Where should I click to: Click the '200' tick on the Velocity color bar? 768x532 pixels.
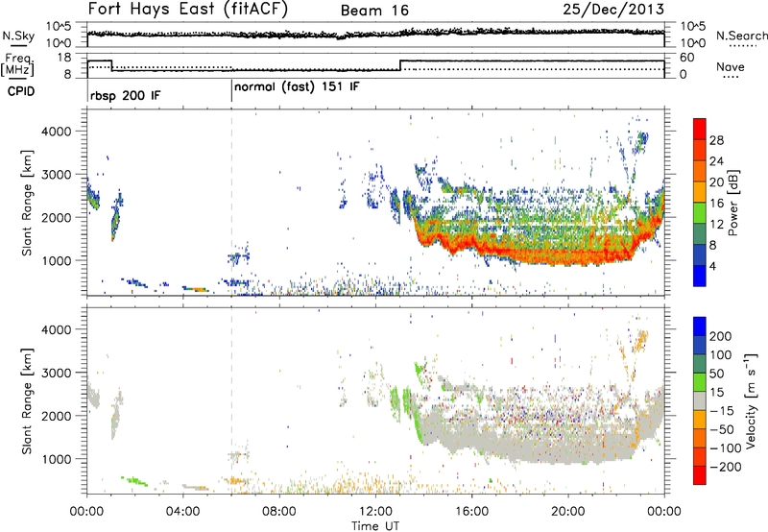pyautogui.click(x=721, y=336)
